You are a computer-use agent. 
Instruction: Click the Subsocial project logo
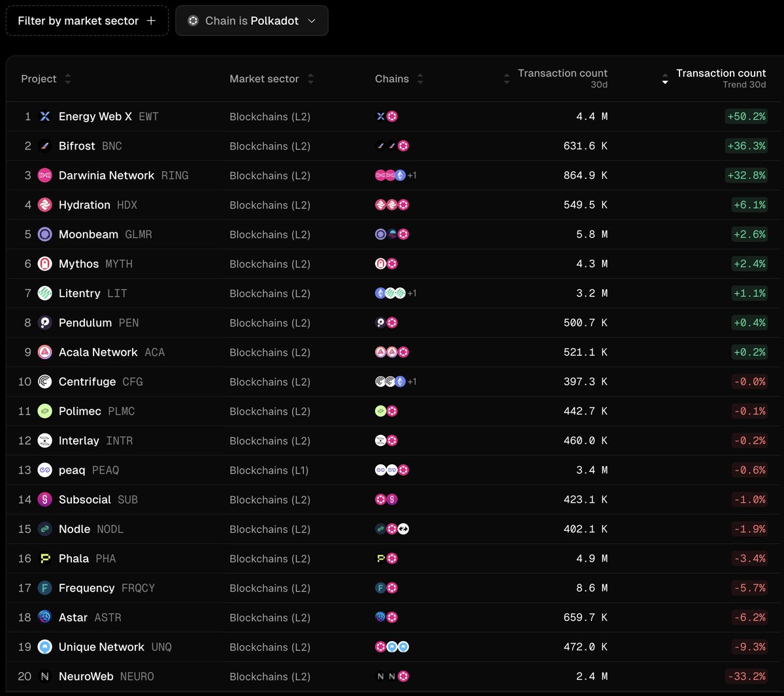(44, 499)
